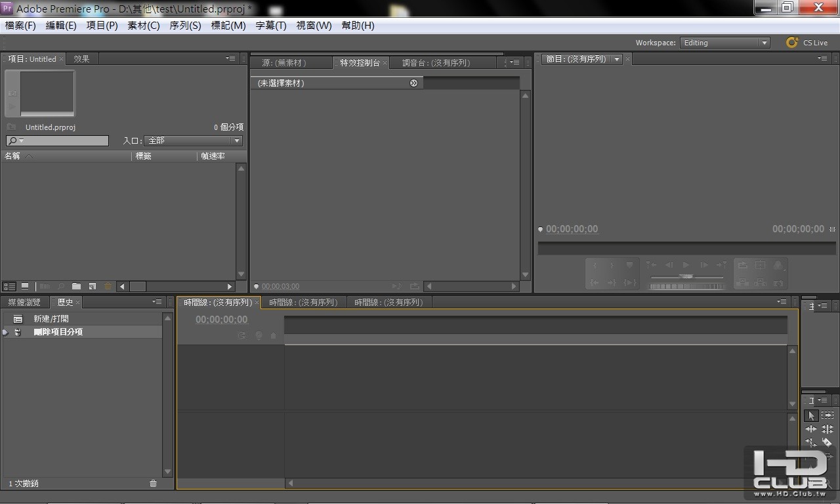
Task: Select the Track Select tool
Action: click(828, 415)
